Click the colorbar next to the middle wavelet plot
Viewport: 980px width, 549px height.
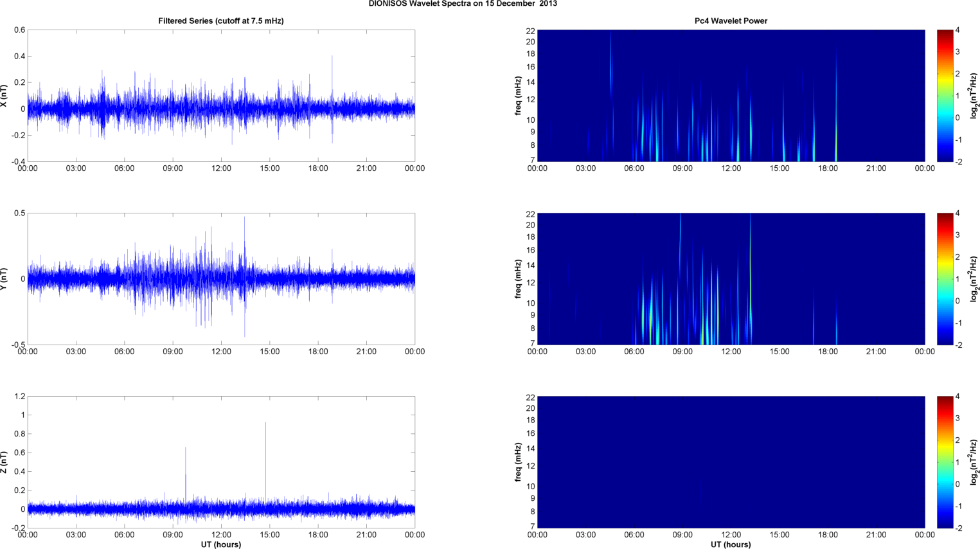(945, 279)
